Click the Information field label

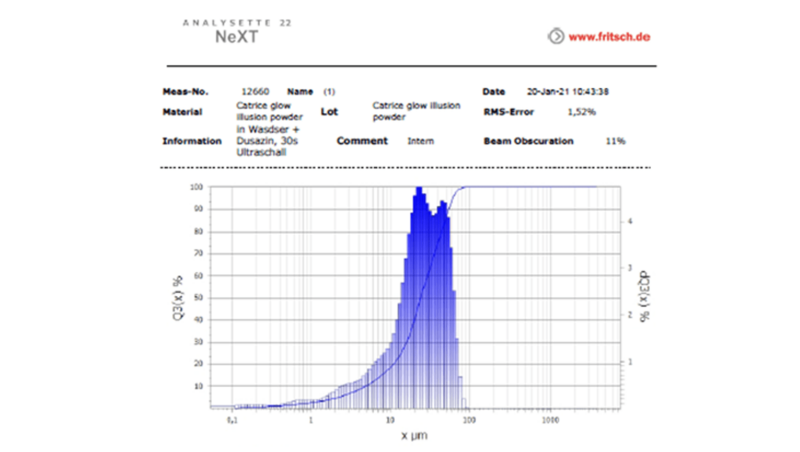pos(191,141)
